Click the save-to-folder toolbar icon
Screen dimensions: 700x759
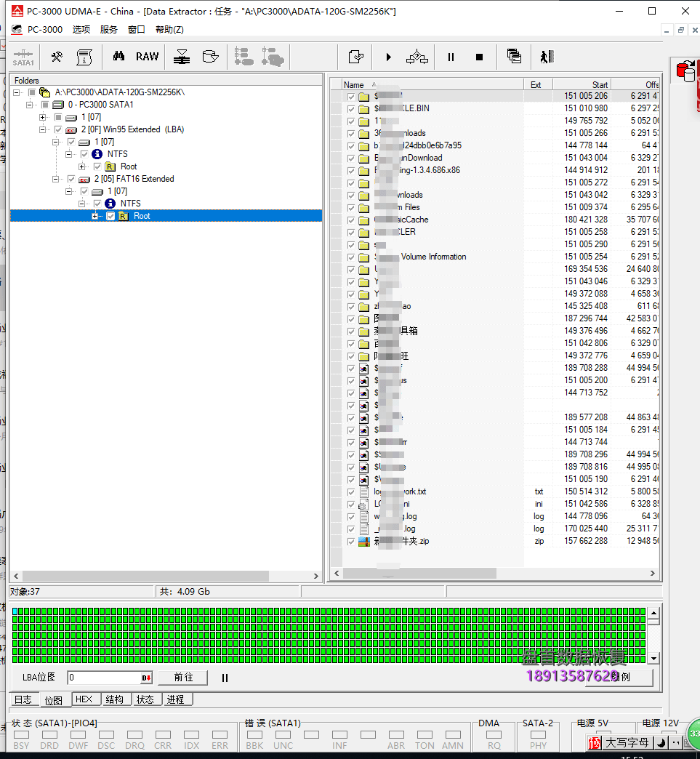[210, 57]
